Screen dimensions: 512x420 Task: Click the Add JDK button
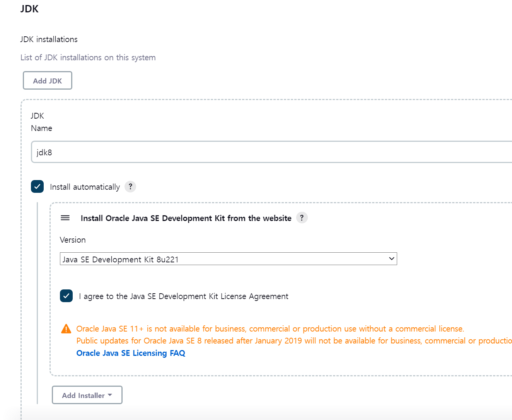tap(48, 80)
